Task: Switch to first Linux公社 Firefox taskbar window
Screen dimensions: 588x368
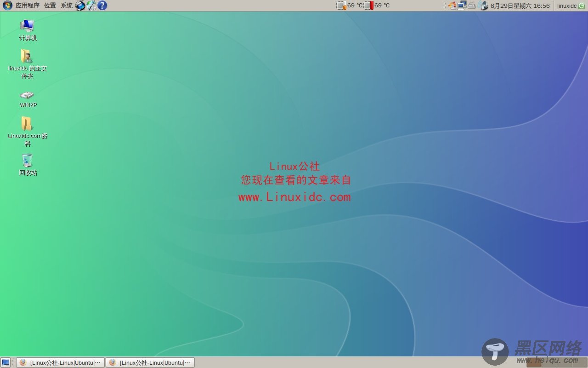Action: pos(61,362)
